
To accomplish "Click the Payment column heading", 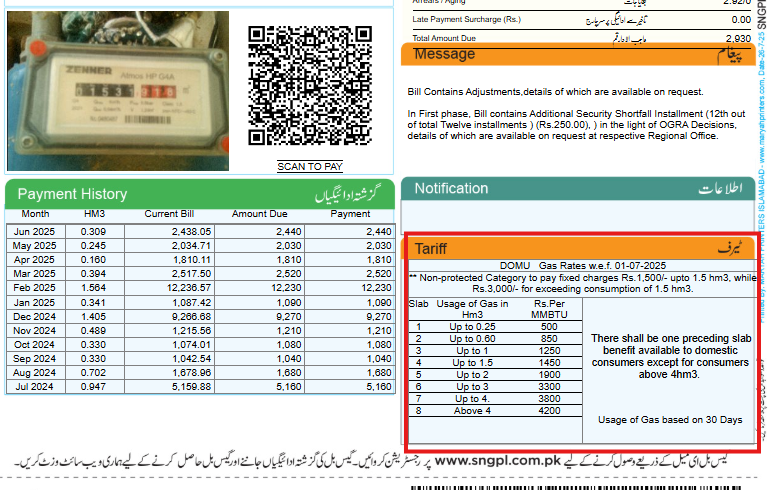I will tap(350, 214).
